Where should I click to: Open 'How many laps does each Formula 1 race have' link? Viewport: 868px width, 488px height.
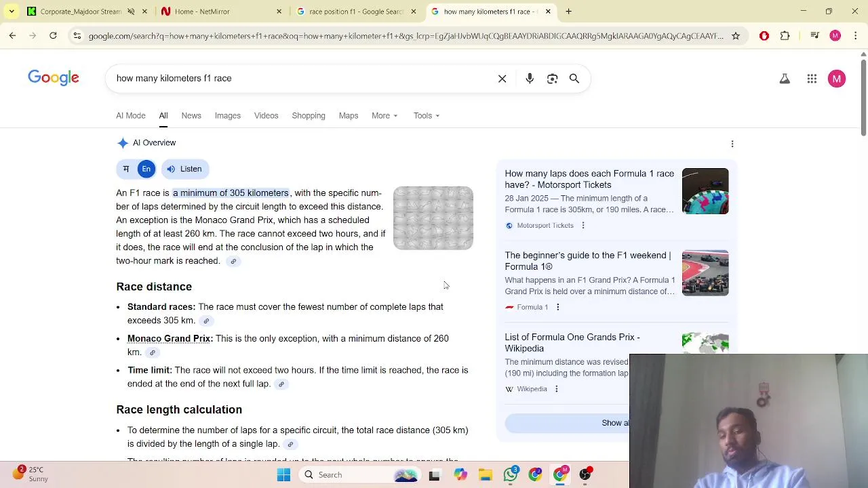[x=589, y=180]
